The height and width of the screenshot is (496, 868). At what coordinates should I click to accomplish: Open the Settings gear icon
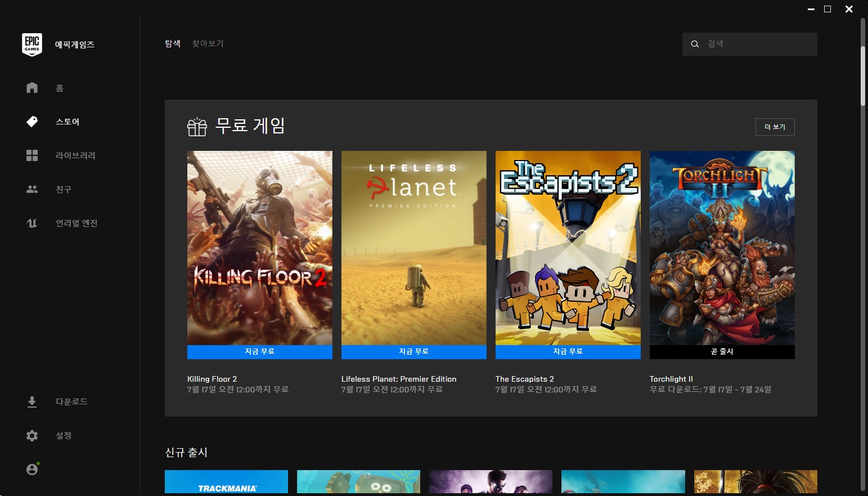pos(32,435)
